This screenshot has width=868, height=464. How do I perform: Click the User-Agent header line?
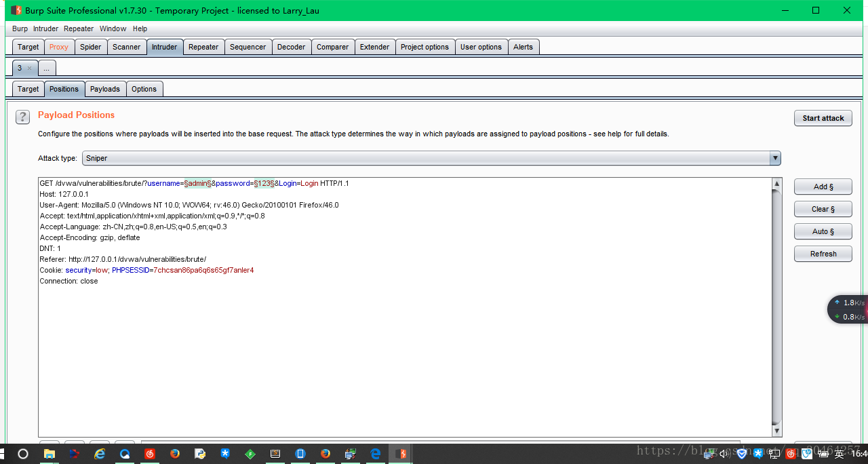click(x=189, y=205)
